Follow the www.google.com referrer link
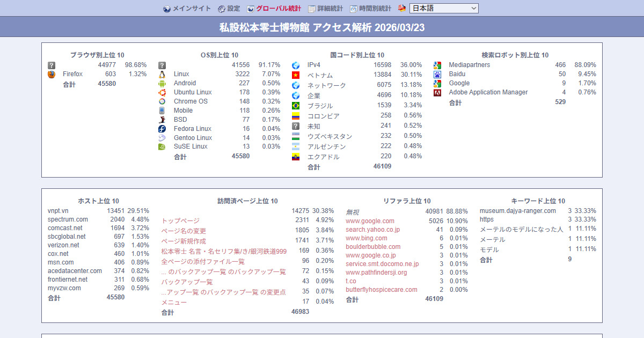Screen dimensions: 644x338 (x=370, y=221)
